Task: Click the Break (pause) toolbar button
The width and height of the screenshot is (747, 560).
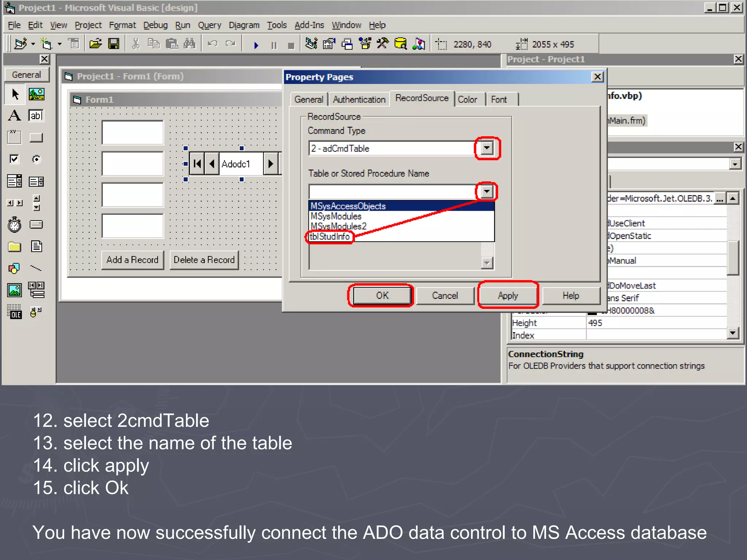Action: point(274,45)
